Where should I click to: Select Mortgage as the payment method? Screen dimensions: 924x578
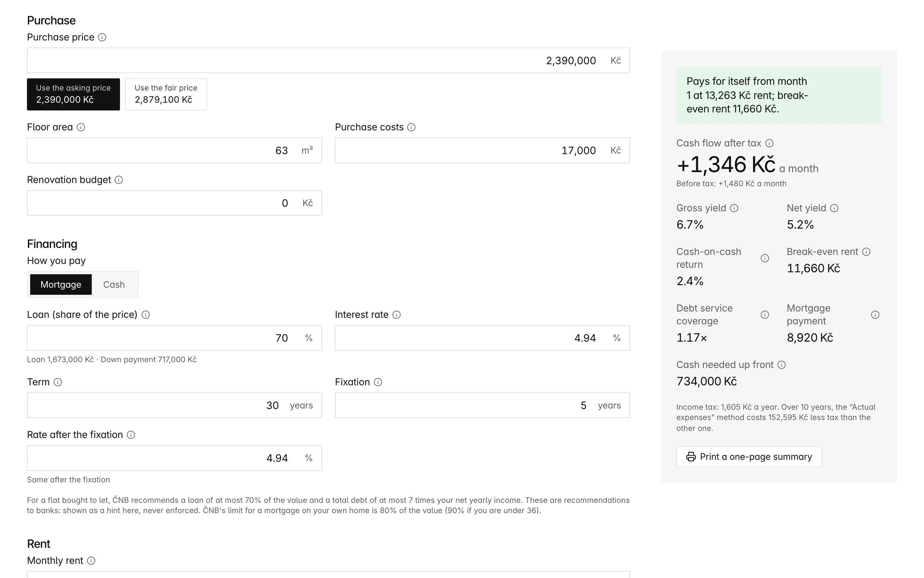tap(61, 285)
